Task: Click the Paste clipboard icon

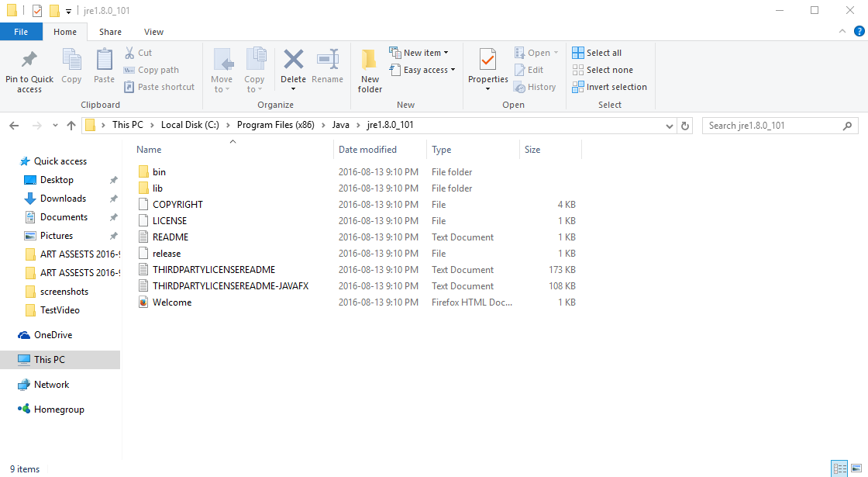Action: (104, 60)
